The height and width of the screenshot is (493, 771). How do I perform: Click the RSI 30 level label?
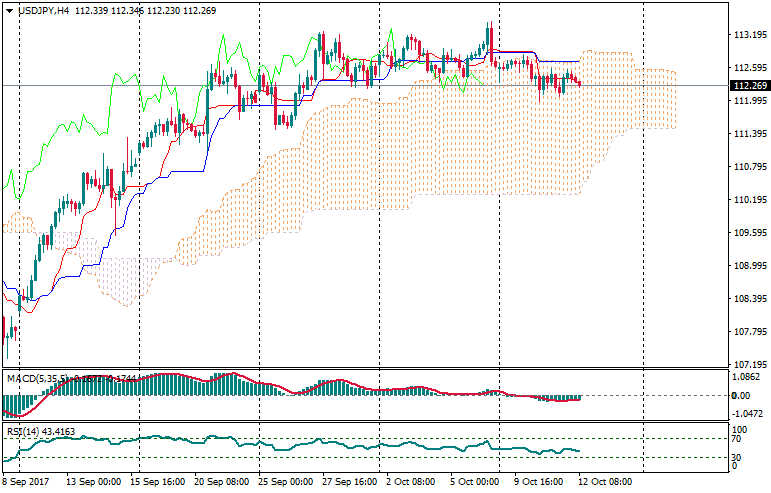click(734, 457)
